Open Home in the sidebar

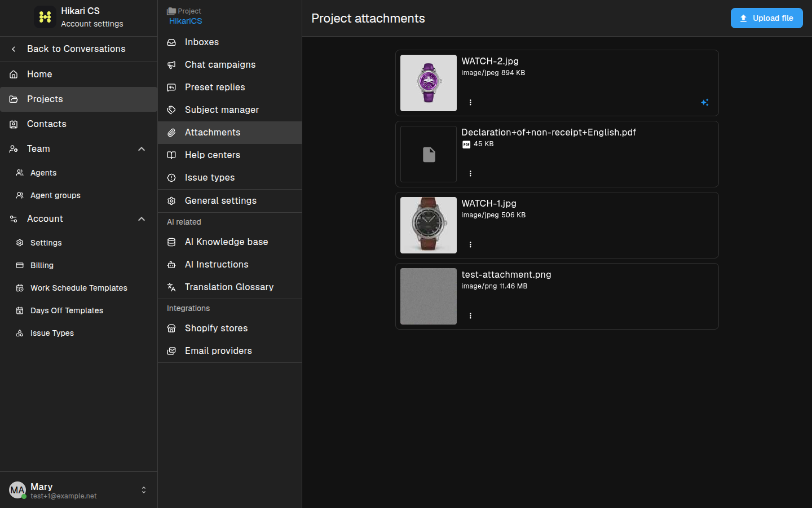pos(79,75)
